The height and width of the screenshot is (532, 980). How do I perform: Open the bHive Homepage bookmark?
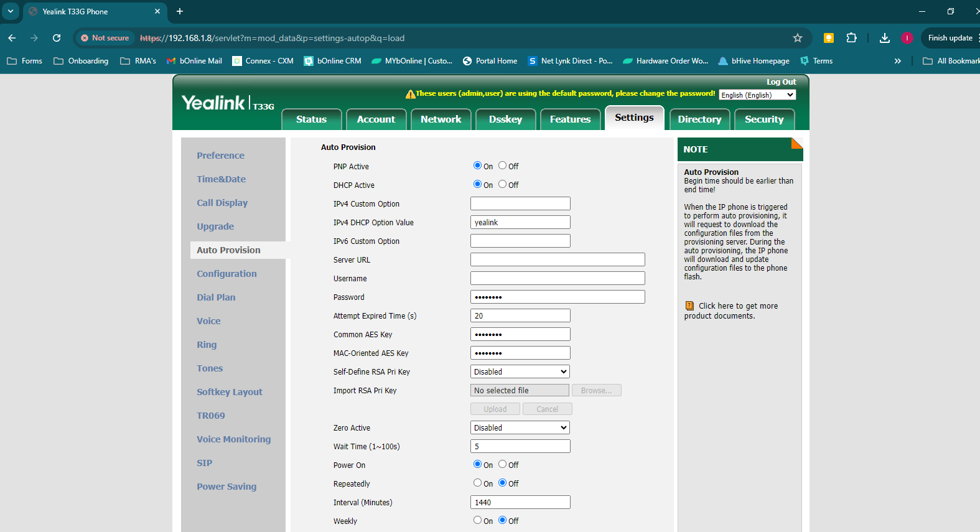754,61
